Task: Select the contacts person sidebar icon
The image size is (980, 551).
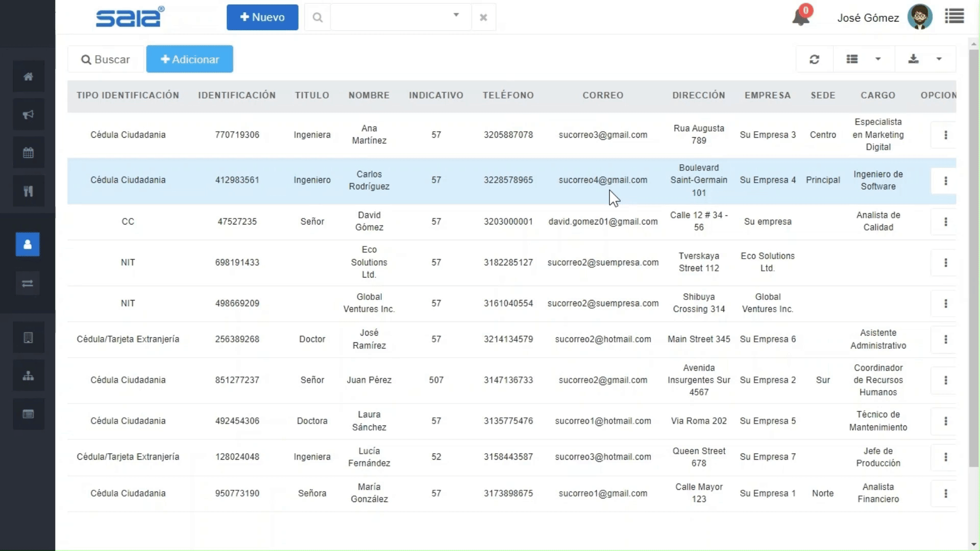Action: point(28,244)
